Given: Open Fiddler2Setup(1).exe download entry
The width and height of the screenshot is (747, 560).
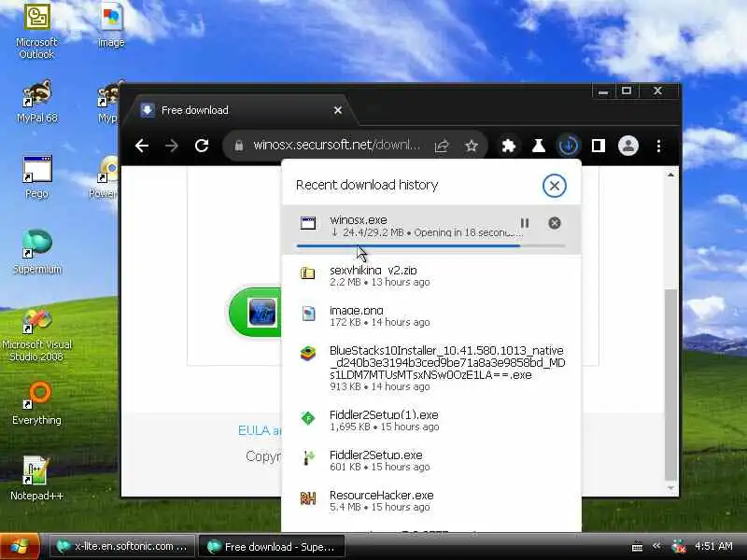Looking at the screenshot, I should (431, 421).
